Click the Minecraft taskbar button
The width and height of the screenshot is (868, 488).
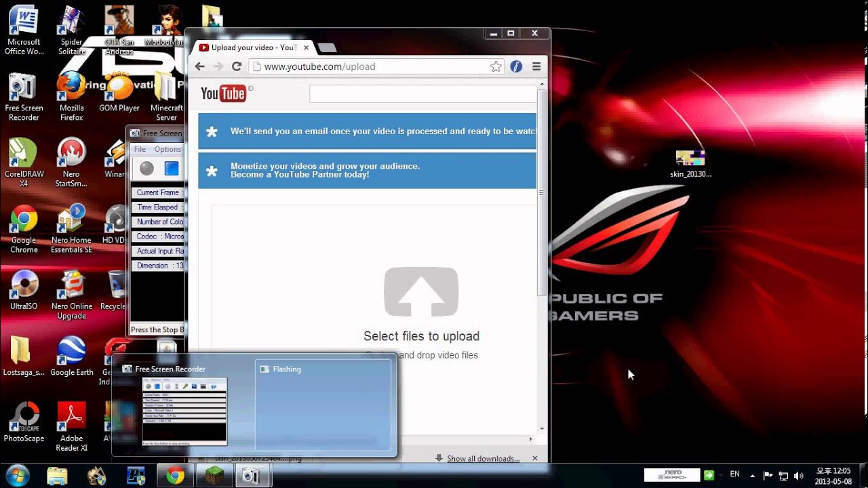pyautogui.click(x=214, y=476)
